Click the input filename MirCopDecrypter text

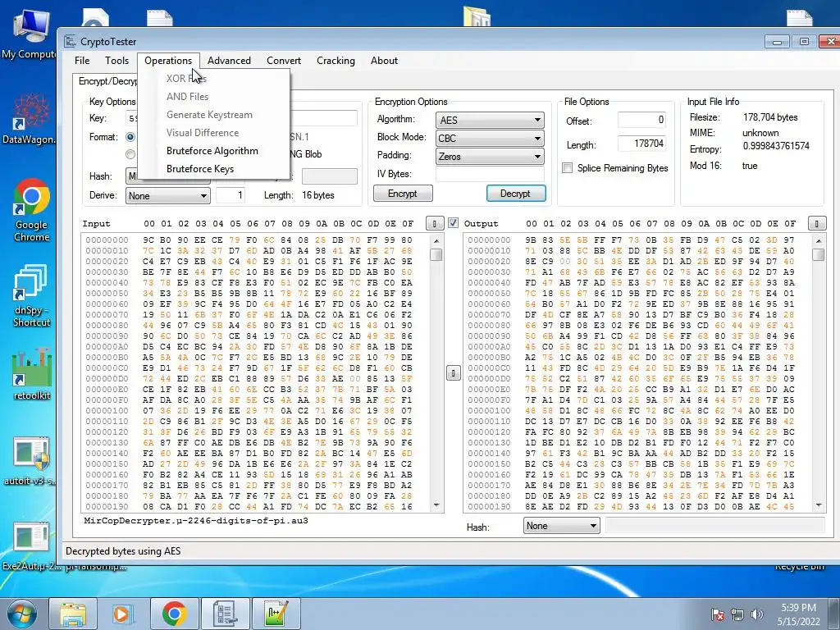[195, 520]
